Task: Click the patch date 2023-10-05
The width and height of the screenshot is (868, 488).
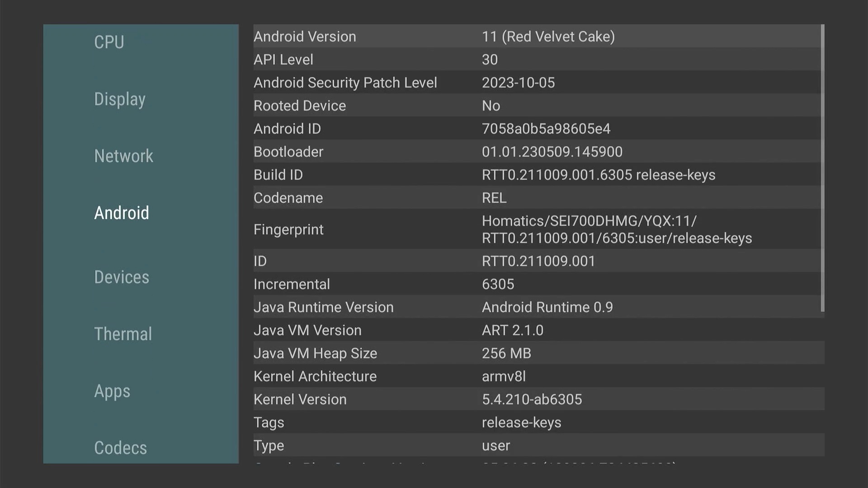Action: tap(518, 82)
